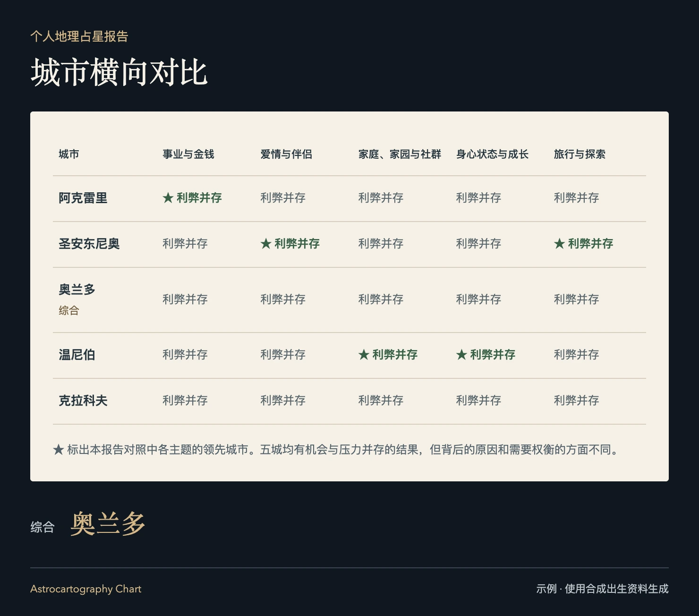Select the 阿克雷里 city row name

[x=83, y=198]
